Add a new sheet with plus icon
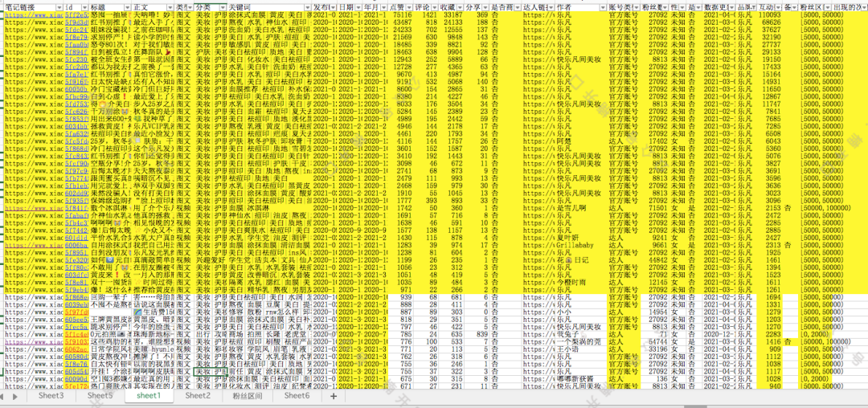 click(x=334, y=396)
